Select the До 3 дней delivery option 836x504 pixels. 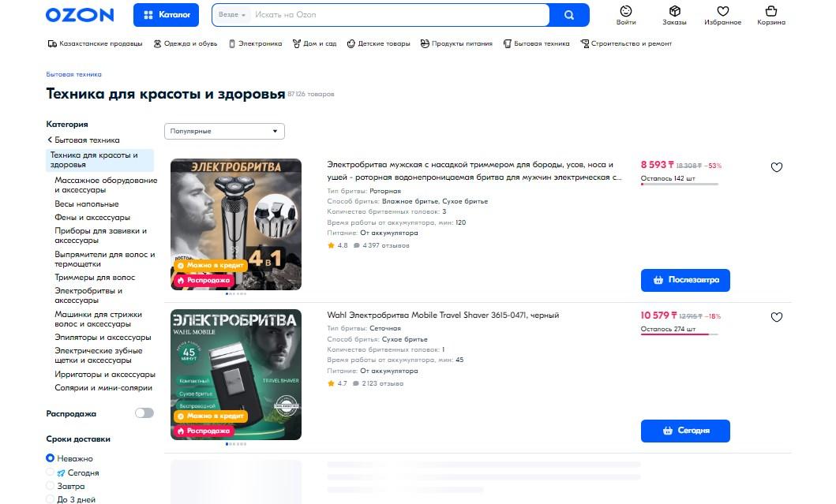50,499
